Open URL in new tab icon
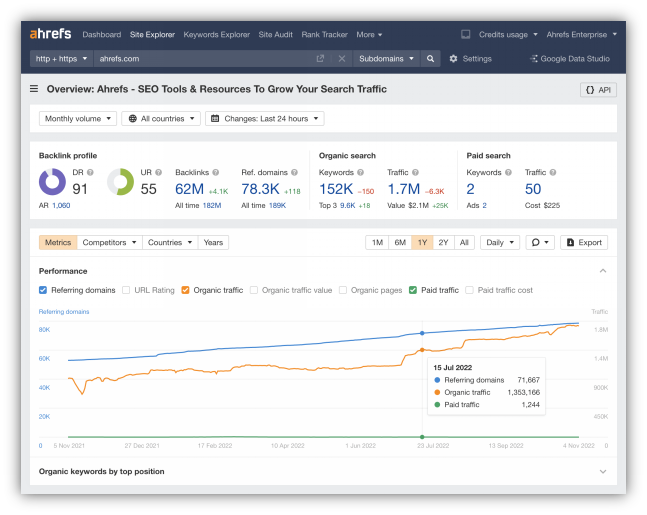This screenshot has height=515, width=647. pyautogui.click(x=320, y=59)
